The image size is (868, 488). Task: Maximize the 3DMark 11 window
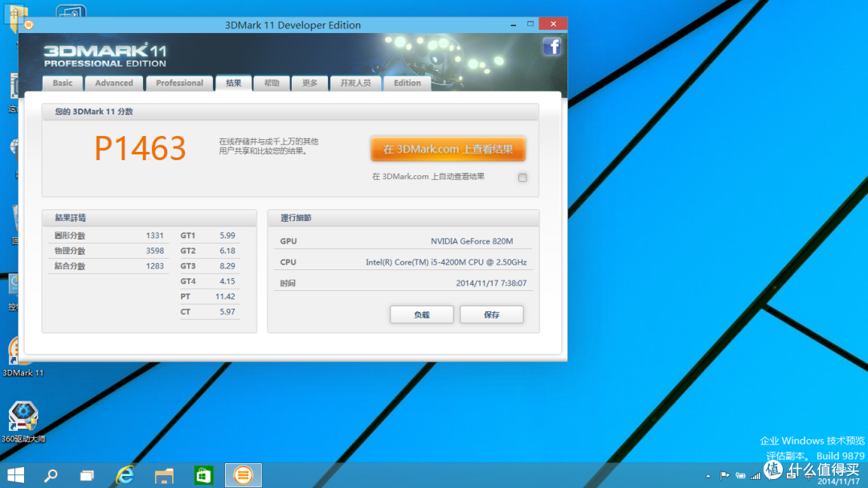530,24
